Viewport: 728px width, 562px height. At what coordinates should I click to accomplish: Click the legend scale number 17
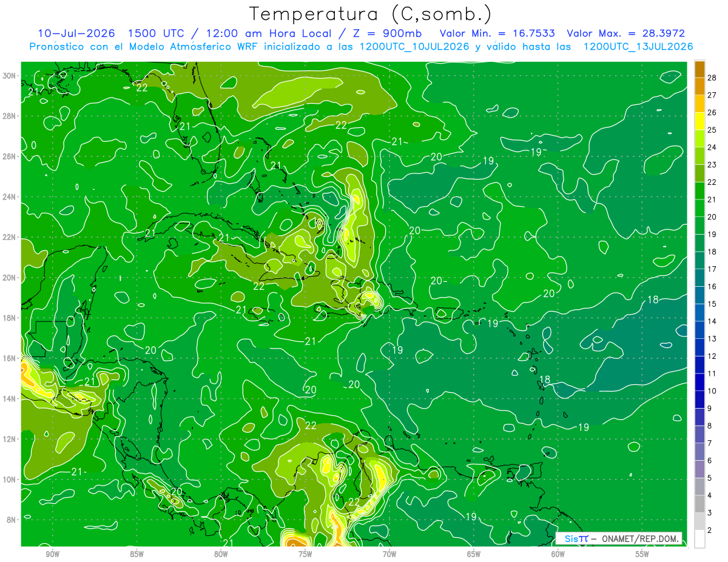point(712,269)
